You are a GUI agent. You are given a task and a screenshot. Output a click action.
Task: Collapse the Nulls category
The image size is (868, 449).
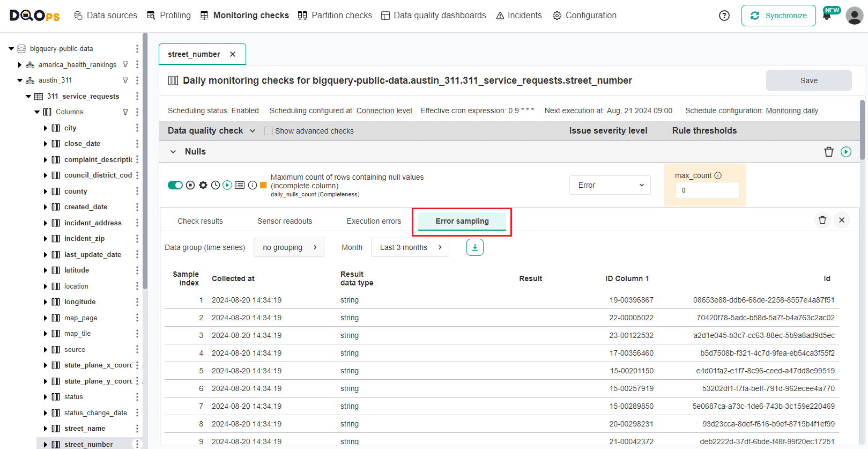(x=173, y=152)
